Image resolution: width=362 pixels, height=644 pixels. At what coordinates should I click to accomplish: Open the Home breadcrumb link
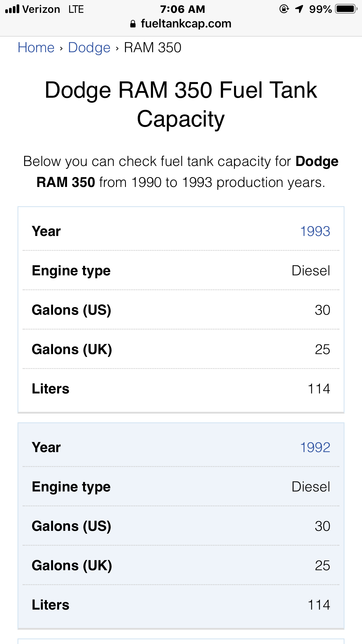point(36,48)
